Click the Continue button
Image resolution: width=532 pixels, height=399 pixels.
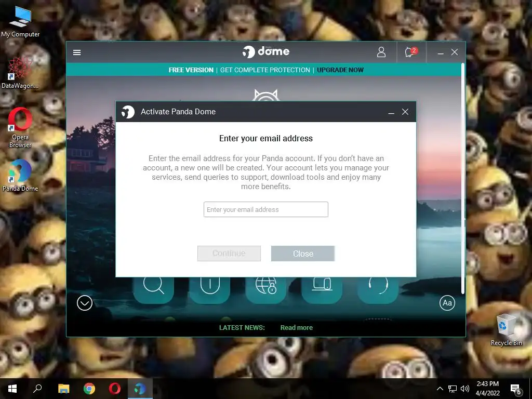(229, 254)
